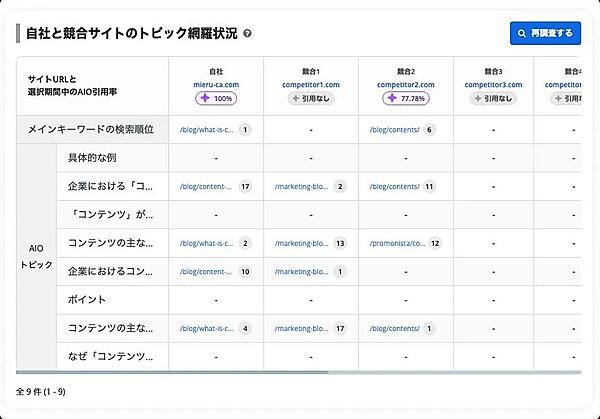The width and height of the screenshot is (600, 419).
Task: Click the 引用なし badge under competitor1.com
Action: click(x=310, y=99)
